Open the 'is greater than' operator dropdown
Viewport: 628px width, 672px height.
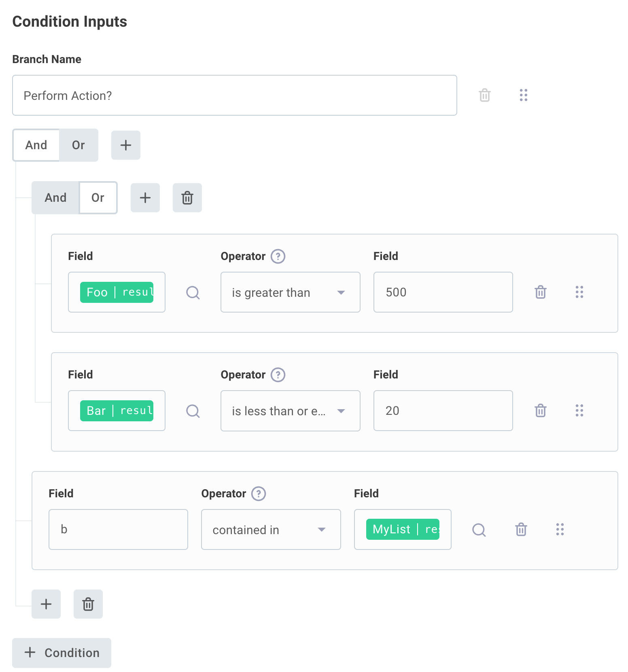tap(291, 292)
